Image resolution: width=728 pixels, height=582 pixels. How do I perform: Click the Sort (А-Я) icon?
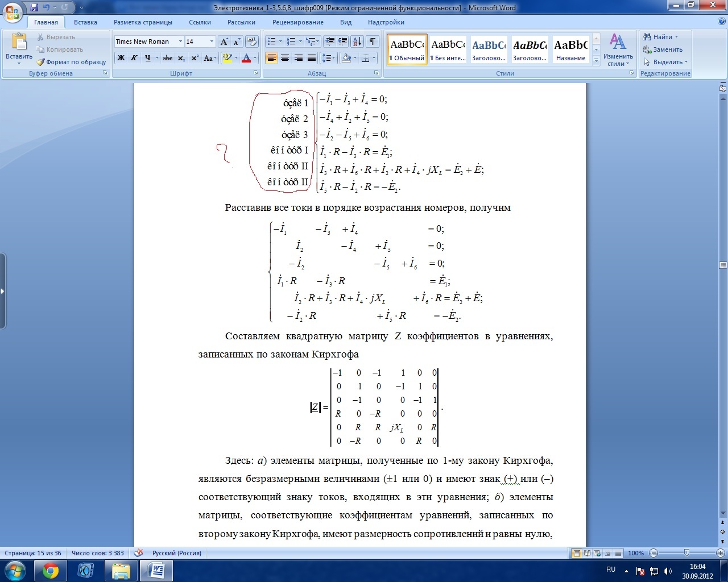[357, 41]
